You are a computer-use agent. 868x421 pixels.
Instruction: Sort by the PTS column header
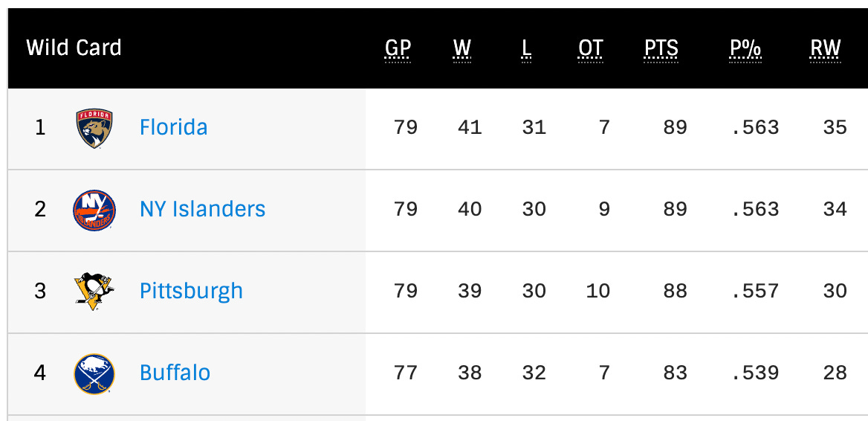(x=661, y=49)
